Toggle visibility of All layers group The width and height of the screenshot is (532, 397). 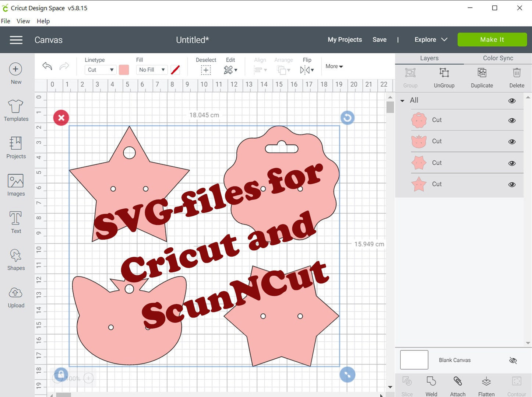click(512, 101)
